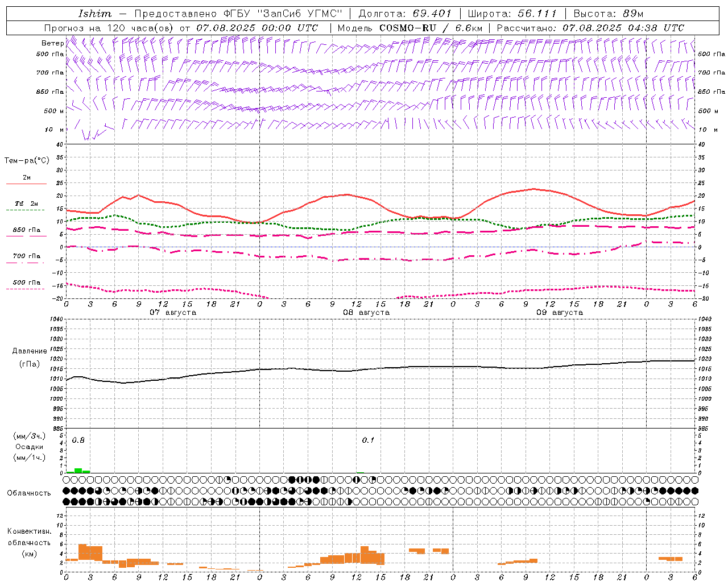Click the "Ishim" station name in the header
728x582 pixels.
[95, 14]
